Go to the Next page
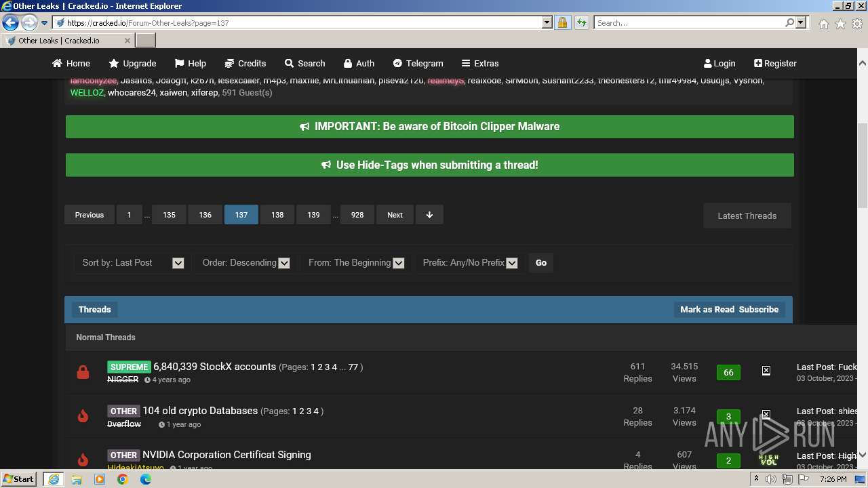The width and height of the screenshot is (868, 488). [395, 215]
